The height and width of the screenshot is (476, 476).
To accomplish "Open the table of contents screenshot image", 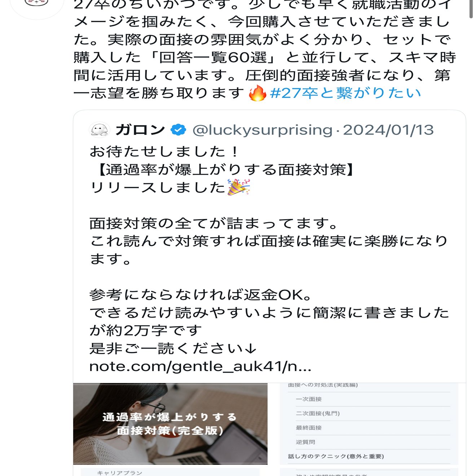I will (x=369, y=424).
